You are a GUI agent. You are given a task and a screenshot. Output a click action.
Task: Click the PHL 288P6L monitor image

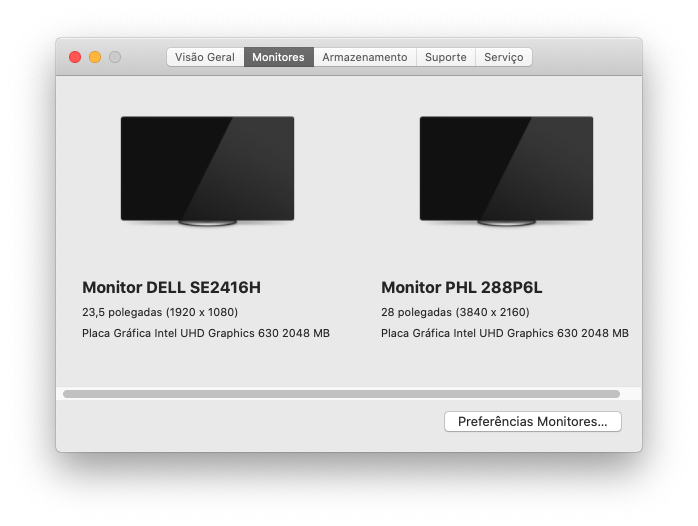[507, 171]
